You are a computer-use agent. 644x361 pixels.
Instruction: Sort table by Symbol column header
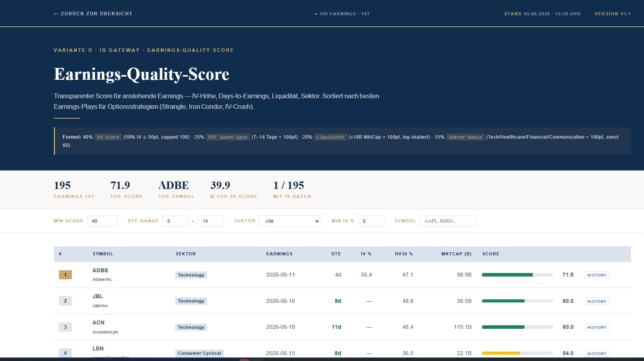103,254
